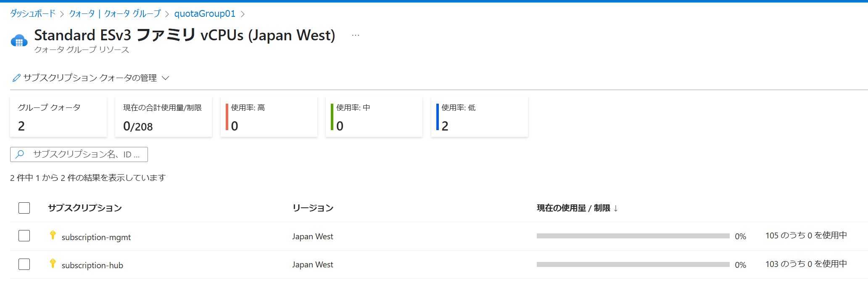This screenshot has width=868, height=285.
Task: Click the 0% value in the subscription-hub row
Action: coord(741,265)
